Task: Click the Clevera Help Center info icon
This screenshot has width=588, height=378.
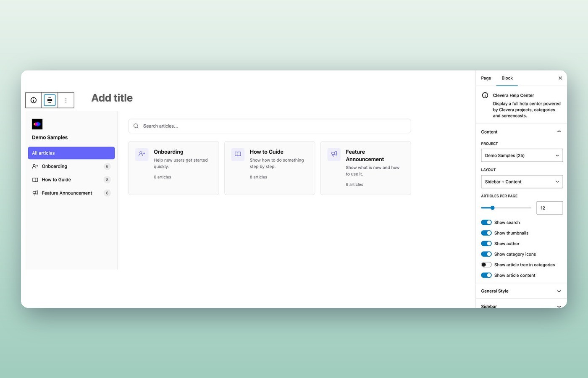Action: click(x=485, y=95)
